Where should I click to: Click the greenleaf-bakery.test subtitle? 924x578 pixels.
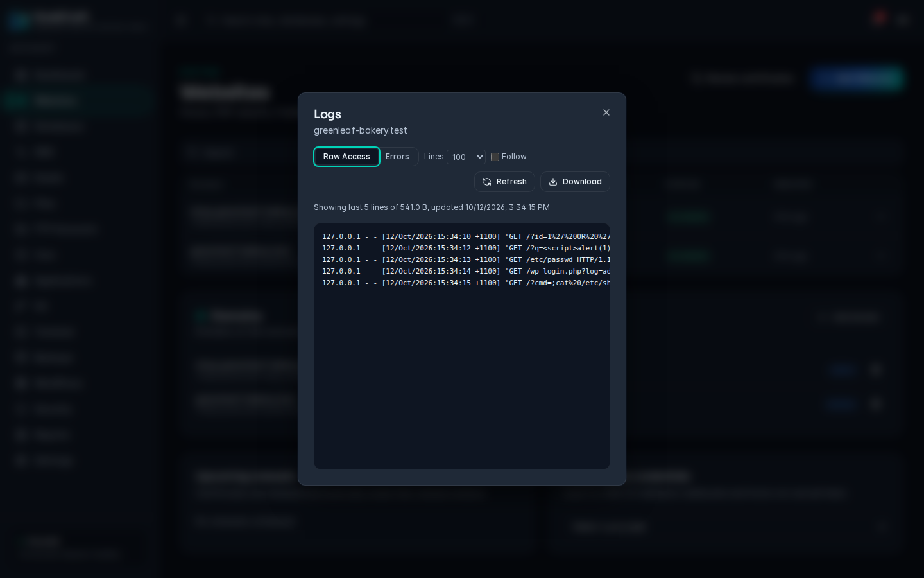[361, 130]
